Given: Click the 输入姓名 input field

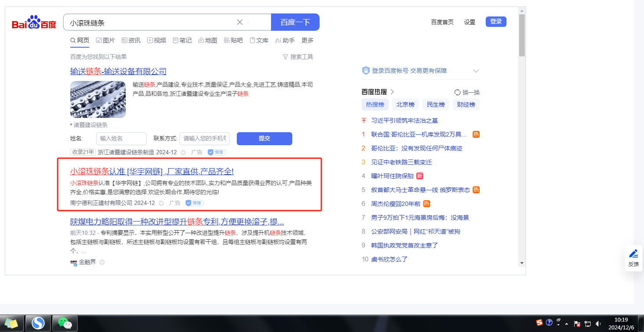Looking at the screenshot, I should pos(121,139).
